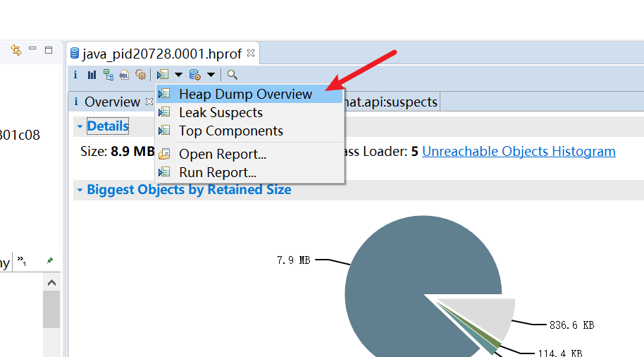Expand the reports dropdown arrow
The width and height of the screenshot is (644, 357).
click(178, 75)
